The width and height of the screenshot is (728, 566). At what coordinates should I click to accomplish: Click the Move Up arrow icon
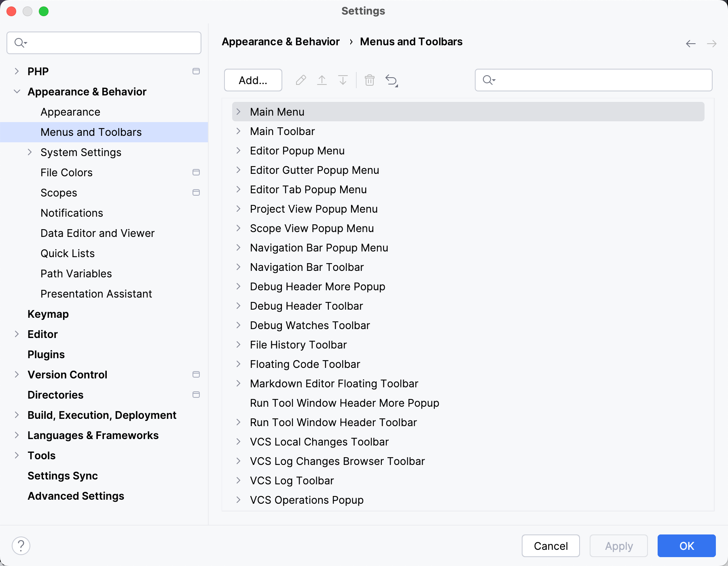point(322,80)
